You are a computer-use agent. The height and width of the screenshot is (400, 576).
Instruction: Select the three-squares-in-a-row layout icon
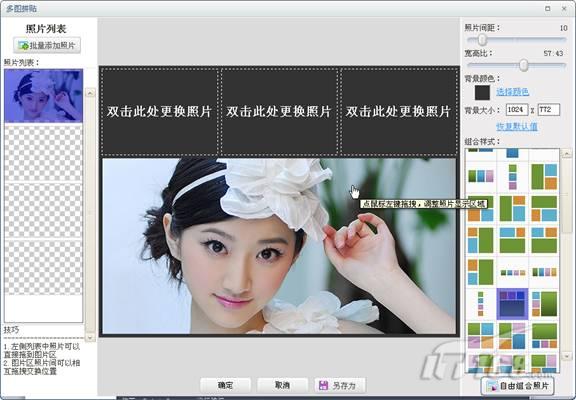[480, 176]
